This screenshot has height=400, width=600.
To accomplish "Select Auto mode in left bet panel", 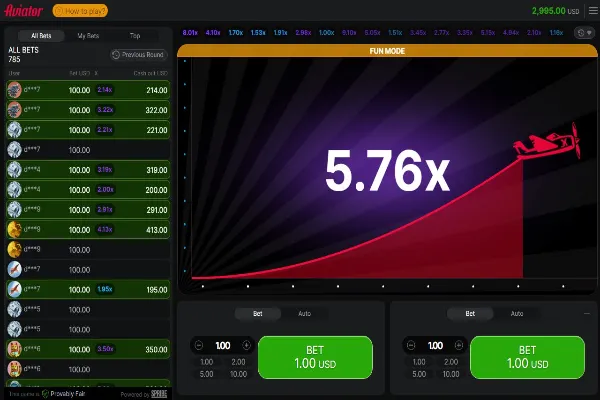I will (305, 313).
